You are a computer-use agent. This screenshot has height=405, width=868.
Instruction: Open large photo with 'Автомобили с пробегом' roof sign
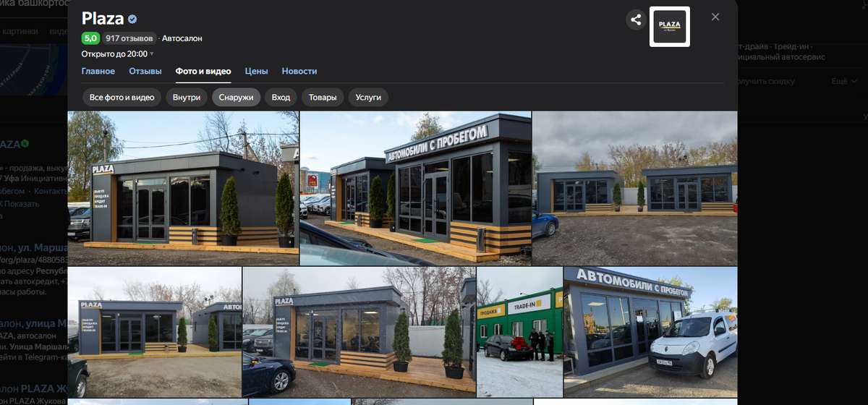click(x=416, y=188)
